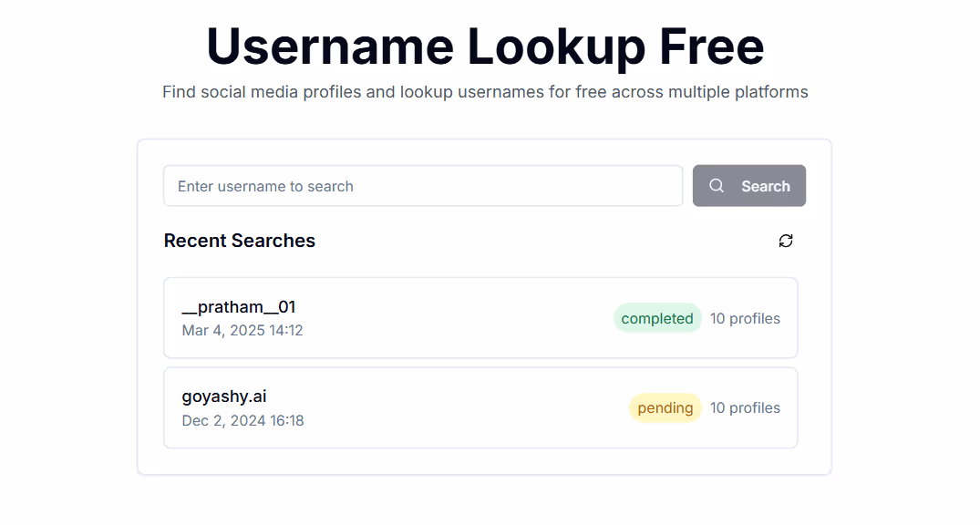Select the Dec 2, 2024 timestamp
This screenshot has width=980, height=525.
click(x=242, y=420)
